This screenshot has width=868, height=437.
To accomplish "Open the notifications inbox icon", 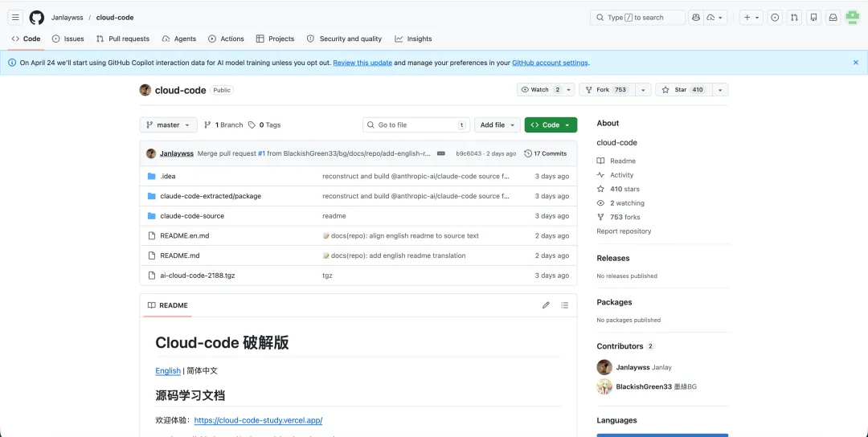I will [x=833, y=18].
